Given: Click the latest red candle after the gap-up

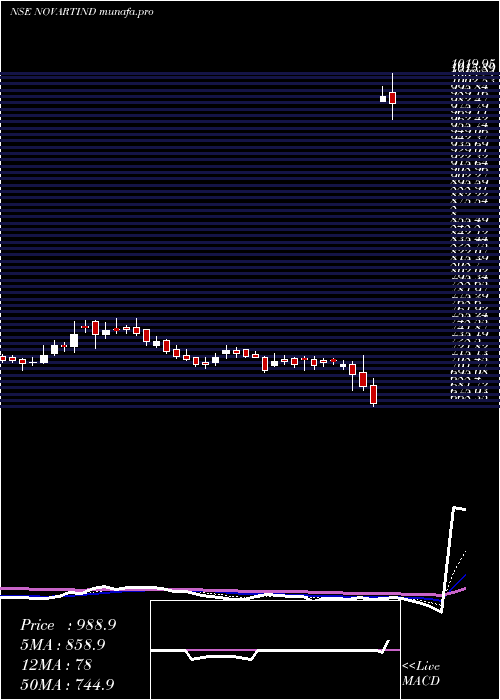Looking at the screenshot, I should (x=393, y=98).
